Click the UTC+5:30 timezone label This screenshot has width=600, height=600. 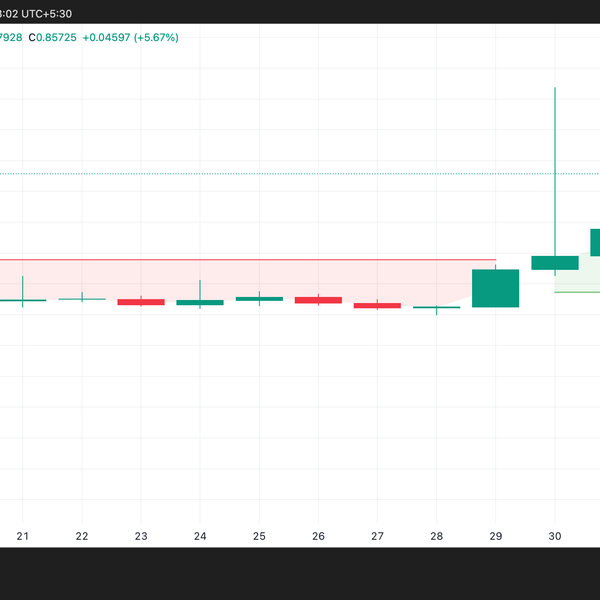(46, 14)
